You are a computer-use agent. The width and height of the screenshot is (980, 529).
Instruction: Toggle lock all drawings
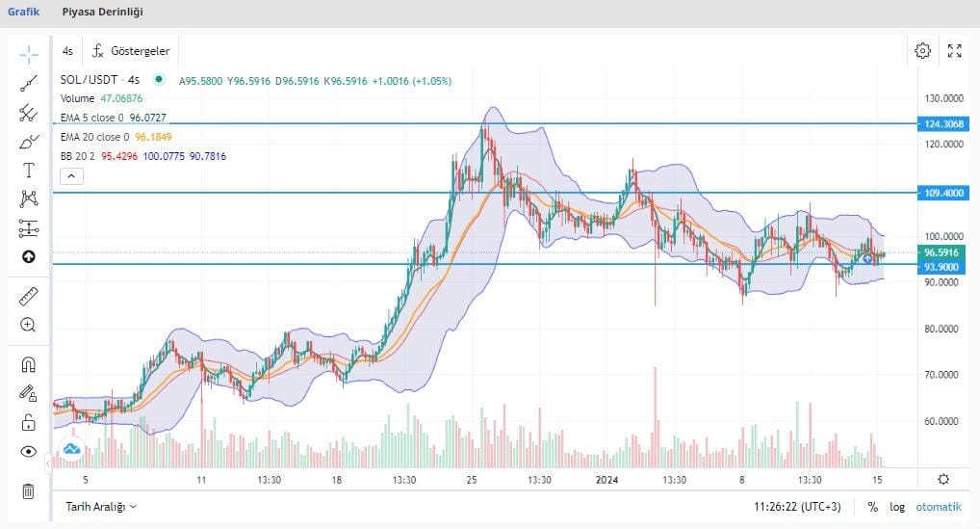pos(28,422)
